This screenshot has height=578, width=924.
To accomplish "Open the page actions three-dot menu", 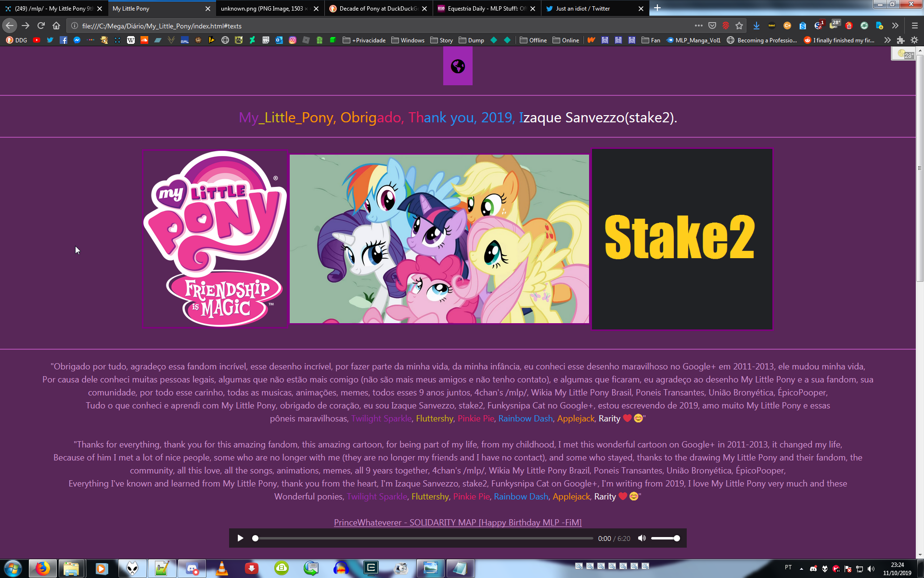I will pyautogui.click(x=699, y=26).
